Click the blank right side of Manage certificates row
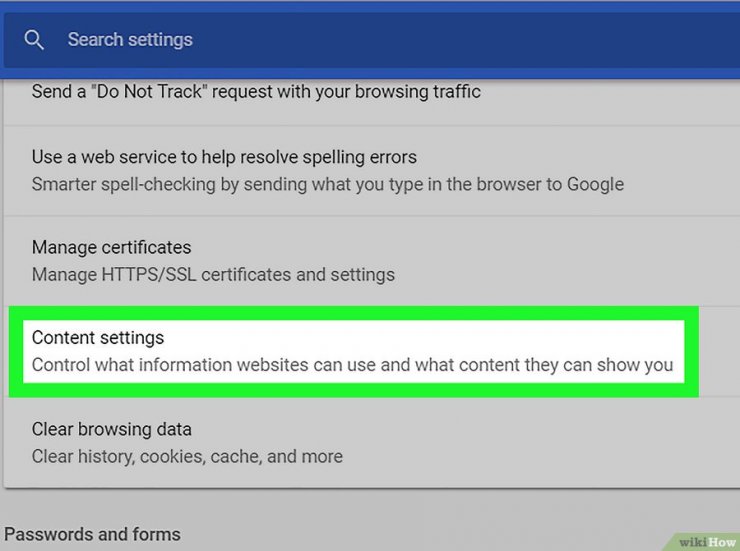The height and width of the screenshot is (551, 740). [566, 261]
